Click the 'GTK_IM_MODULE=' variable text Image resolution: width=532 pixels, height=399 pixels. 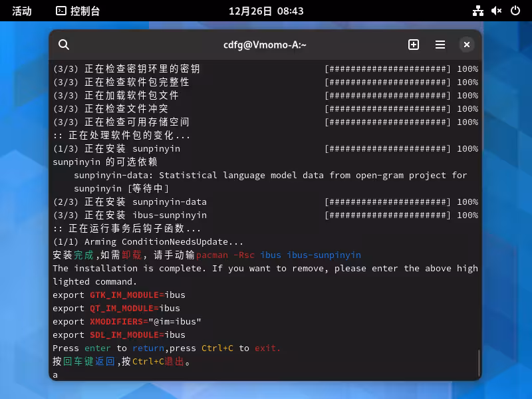[x=127, y=295]
